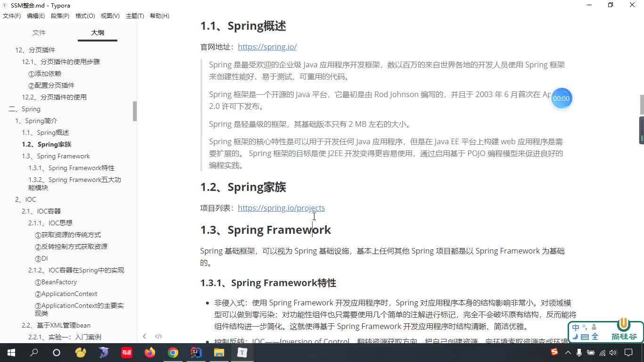Select 1.1、Spring概述 in the outline

[45, 132]
